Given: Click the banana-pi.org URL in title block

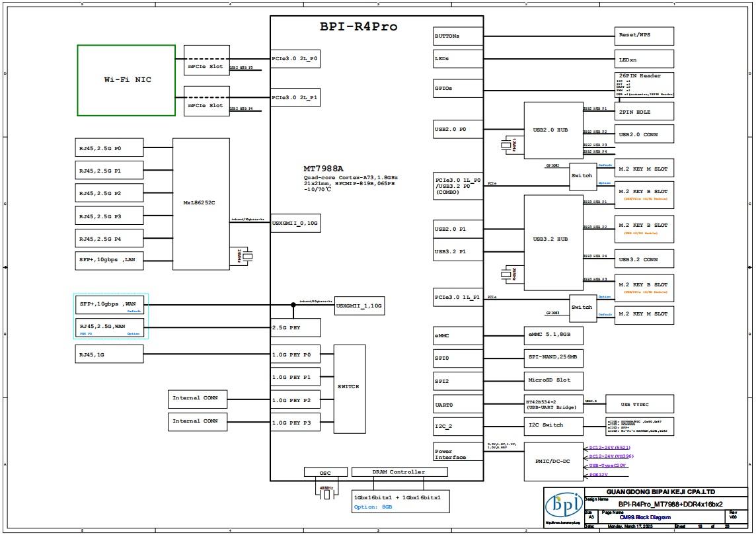Looking at the screenshot, I should (563, 523).
